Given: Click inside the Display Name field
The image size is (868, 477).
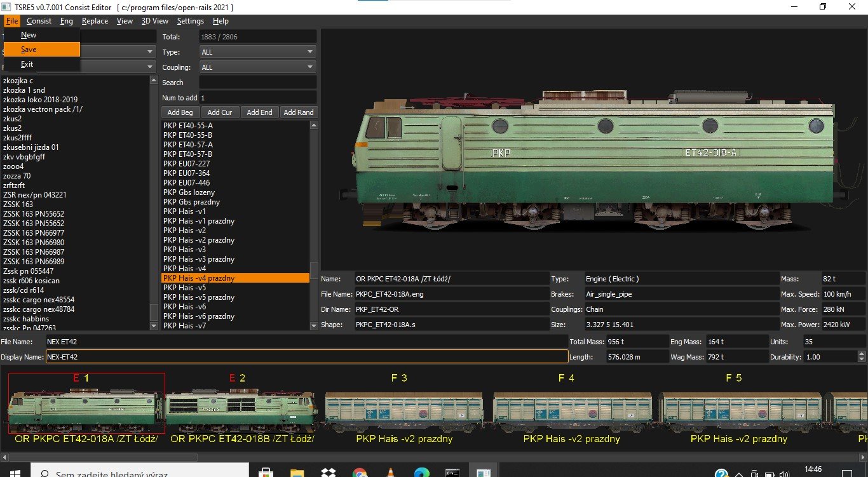Looking at the screenshot, I should point(305,356).
